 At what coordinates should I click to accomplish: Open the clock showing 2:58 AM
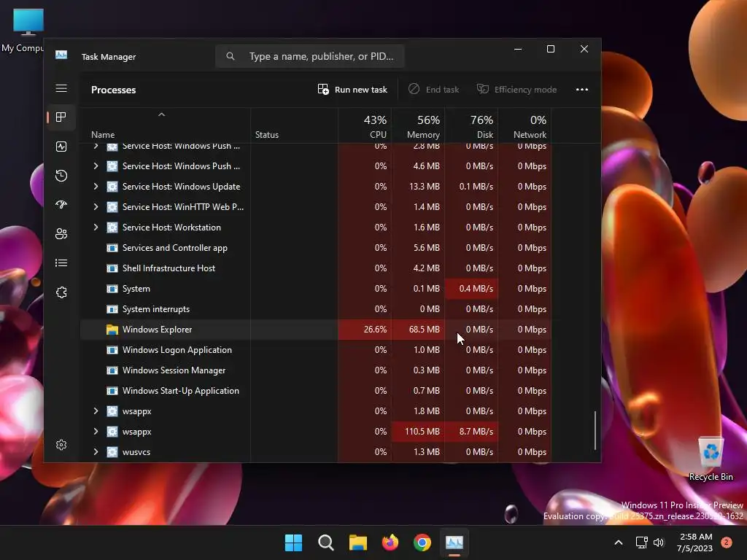point(695,542)
